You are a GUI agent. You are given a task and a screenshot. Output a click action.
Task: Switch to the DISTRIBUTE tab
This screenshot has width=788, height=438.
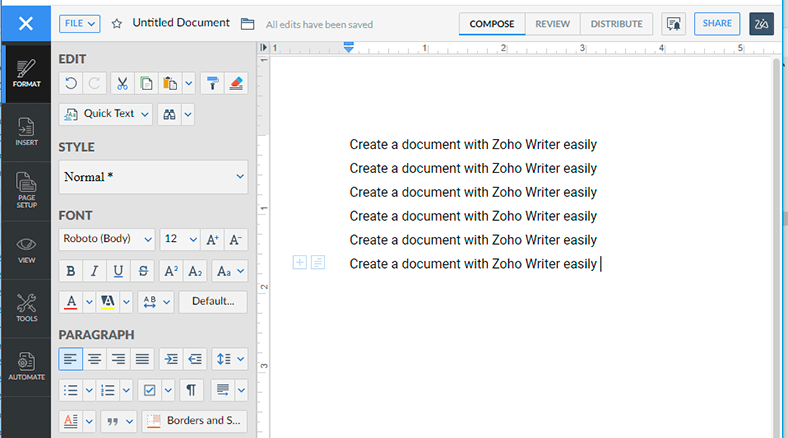click(x=617, y=24)
